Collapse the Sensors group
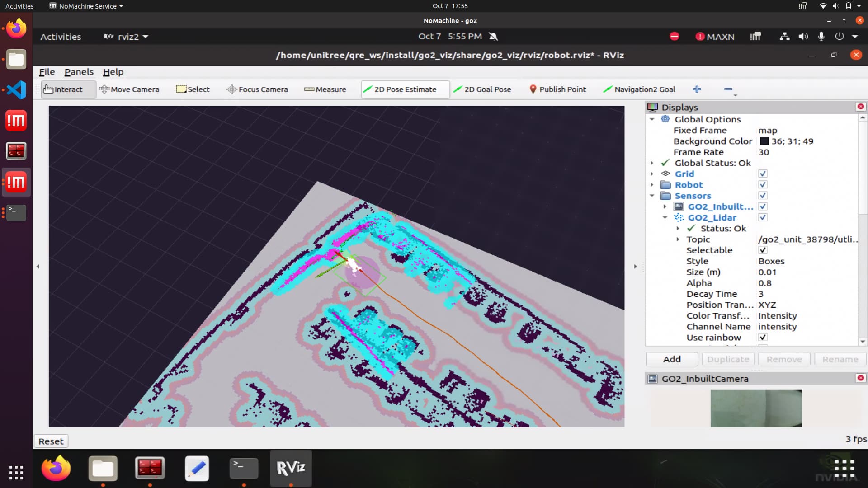This screenshot has width=868, height=488. (x=652, y=196)
